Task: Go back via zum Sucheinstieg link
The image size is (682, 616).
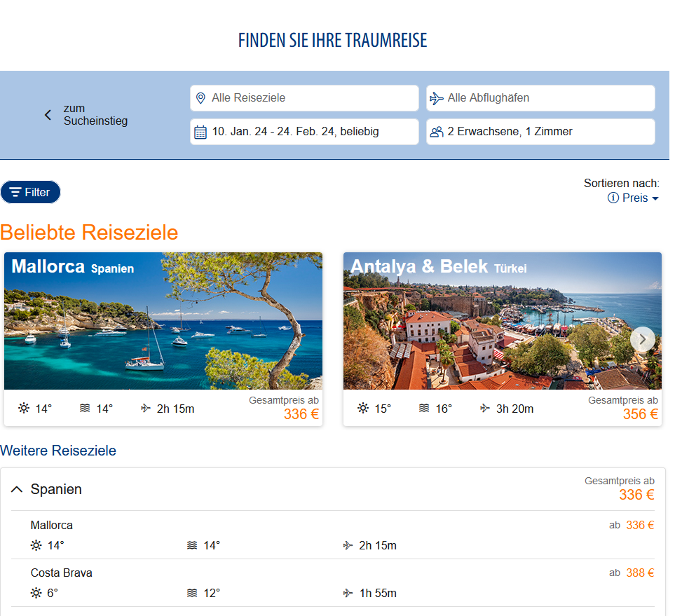Action: (x=95, y=115)
